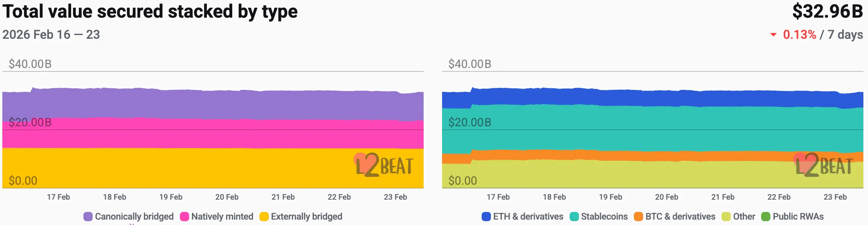Click the Stablecoins legend text label
Viewport: 868px width, 225px height.
tap(604, 217)
